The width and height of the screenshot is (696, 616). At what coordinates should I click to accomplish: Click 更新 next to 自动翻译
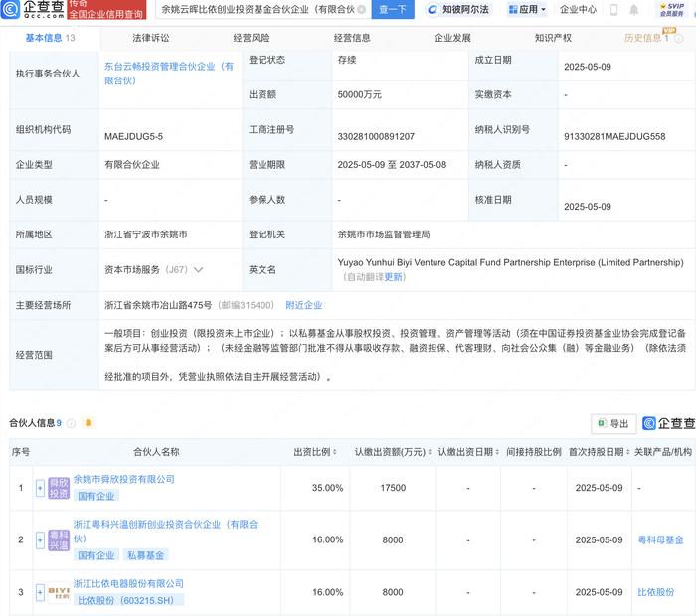(393, 277)
